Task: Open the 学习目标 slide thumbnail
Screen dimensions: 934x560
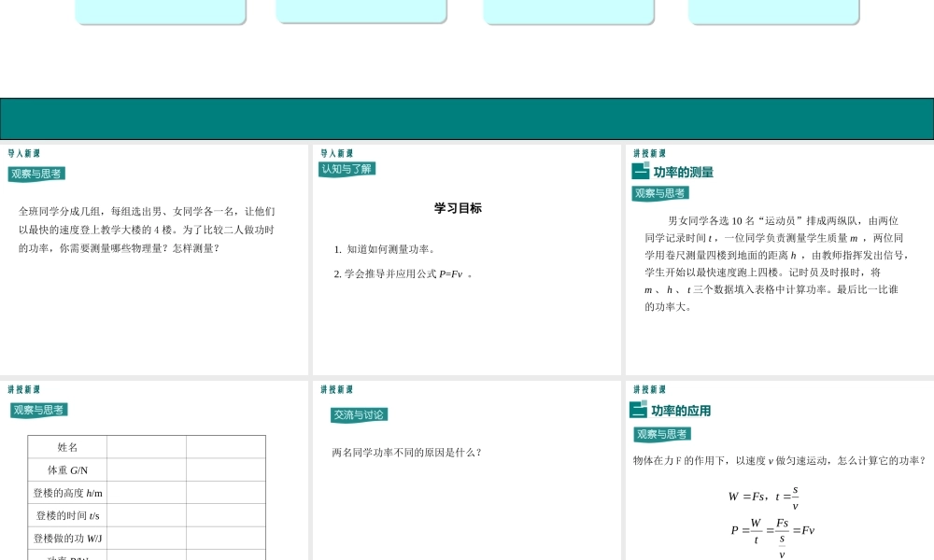Action: point(466,259)
